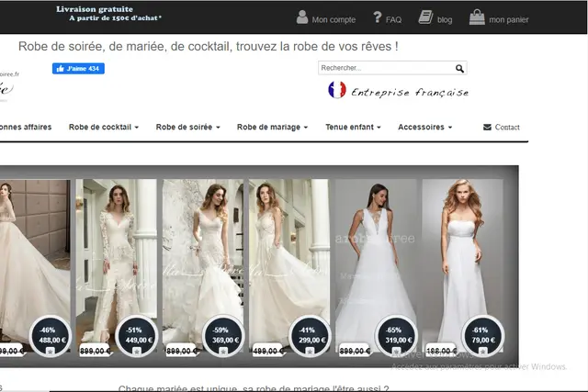Click the -59% discount badge
The height and width of the screenshot is (392, 588).
coord(223,336)
